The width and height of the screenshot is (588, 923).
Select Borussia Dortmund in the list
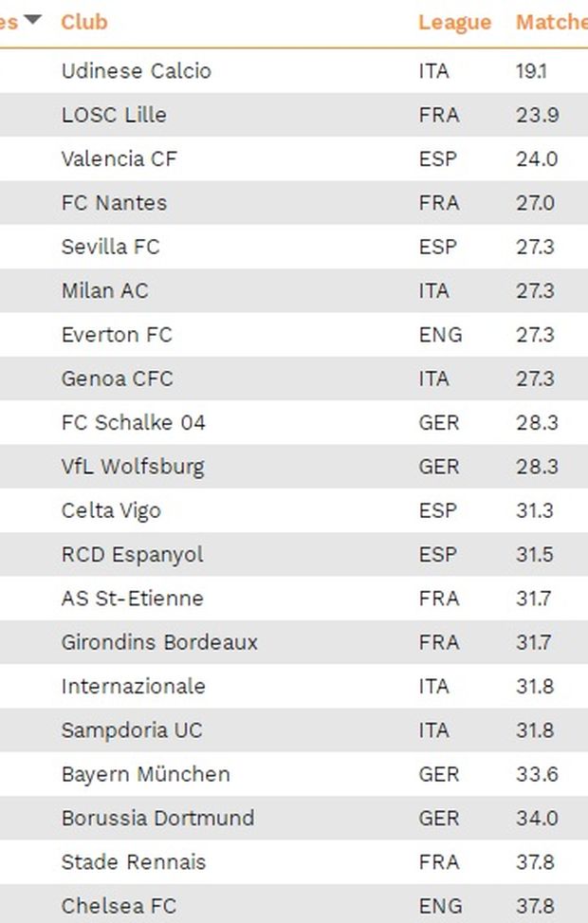(157, 818)
